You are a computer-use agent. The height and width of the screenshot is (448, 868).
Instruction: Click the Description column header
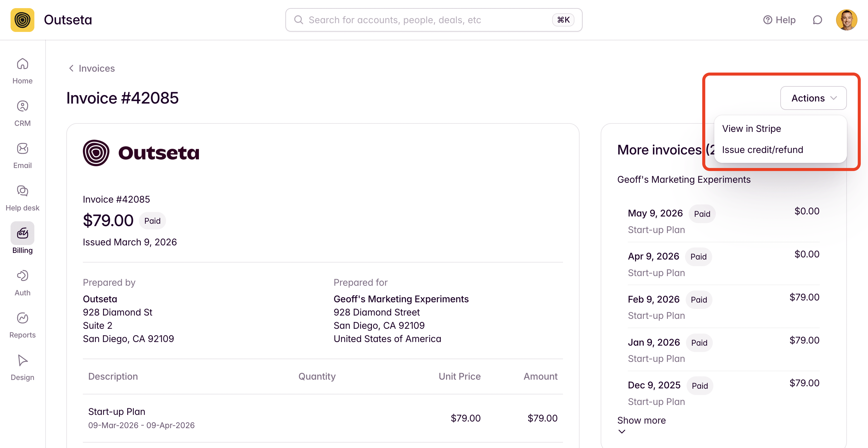tap(113, 376)
